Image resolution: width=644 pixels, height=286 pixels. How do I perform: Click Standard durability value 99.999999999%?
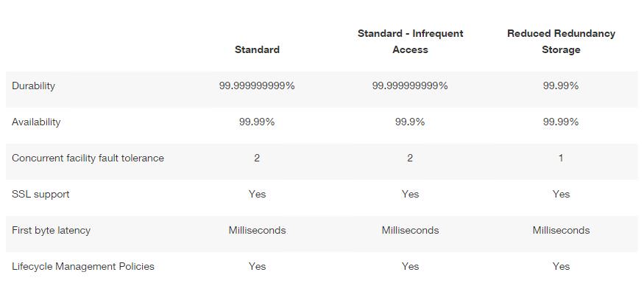tap(257, 86)
